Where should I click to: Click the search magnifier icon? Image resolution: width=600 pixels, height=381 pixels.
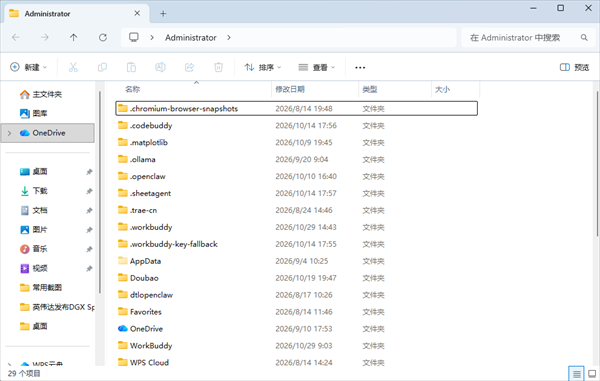584,37
